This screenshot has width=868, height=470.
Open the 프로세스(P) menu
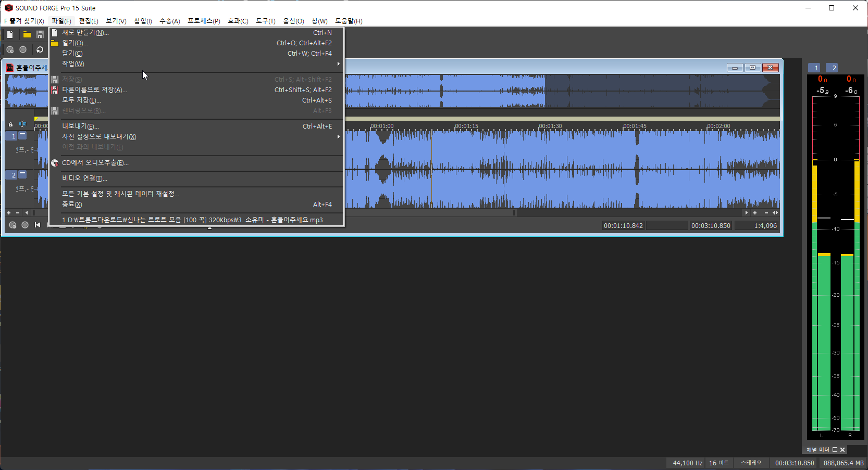pyautogui.click(x=204, y=21)
